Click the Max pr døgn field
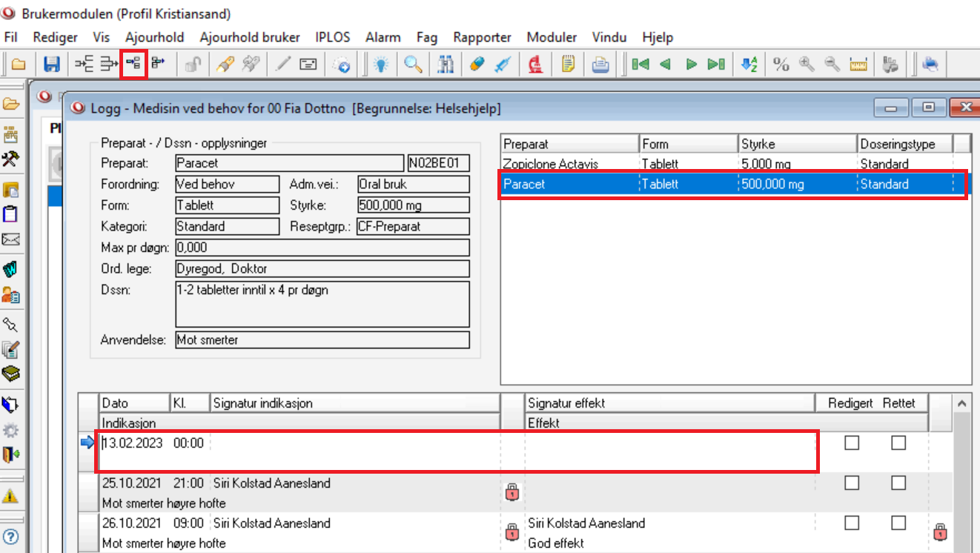 click(x=322, y=248)
